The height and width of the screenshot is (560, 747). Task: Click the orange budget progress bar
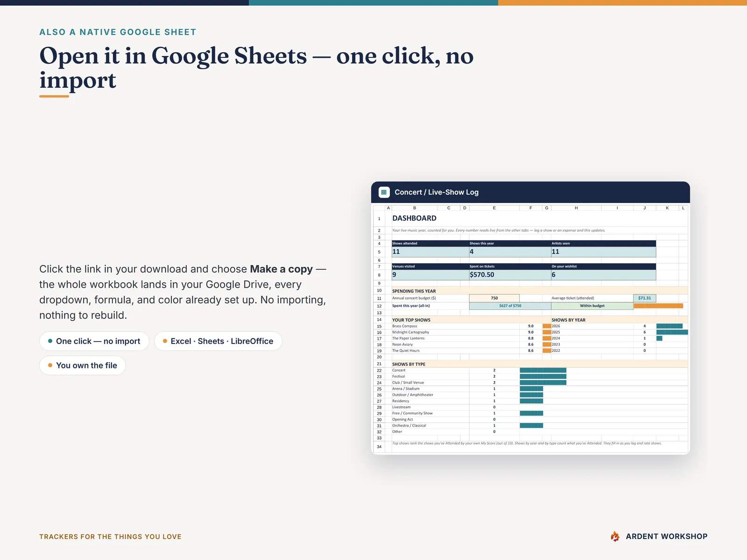pyautogui.click(x=658, y=306)
